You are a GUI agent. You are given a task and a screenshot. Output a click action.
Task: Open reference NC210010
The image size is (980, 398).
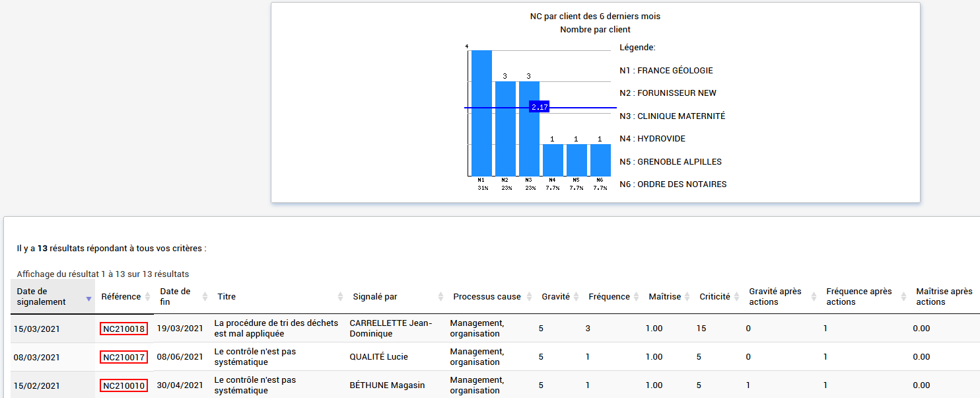(x=124, y=385)
